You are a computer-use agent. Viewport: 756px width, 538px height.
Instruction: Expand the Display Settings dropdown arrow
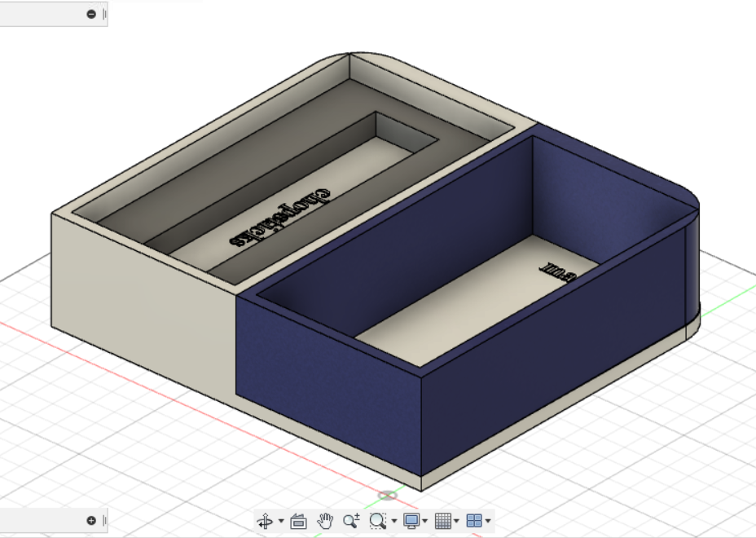[x=425, y=521]
